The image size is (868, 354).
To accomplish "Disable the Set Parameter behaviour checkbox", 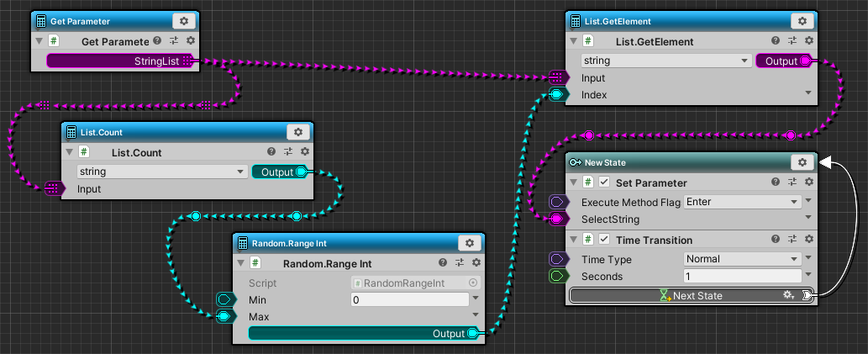I will click(604, 183).
